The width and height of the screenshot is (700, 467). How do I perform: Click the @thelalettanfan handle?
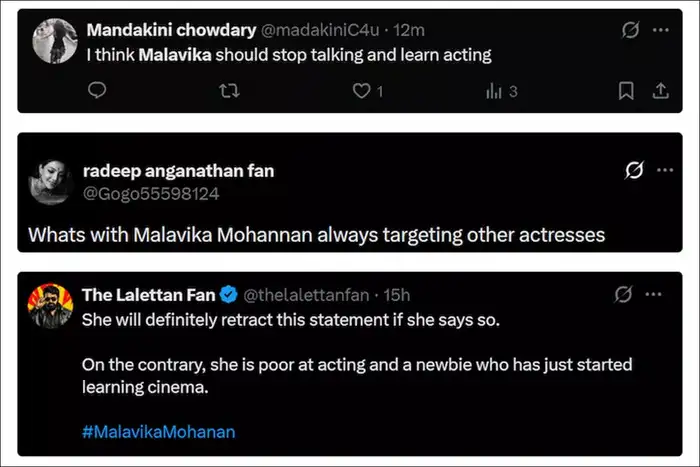point(304,295)
